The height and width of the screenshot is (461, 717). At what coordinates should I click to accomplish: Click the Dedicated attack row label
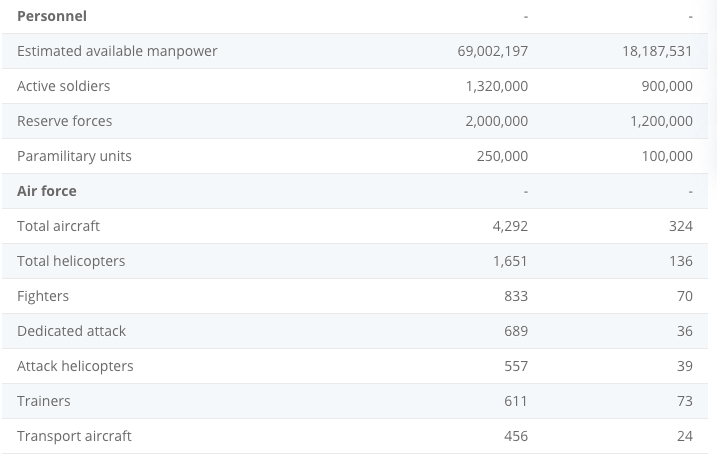(x=72, y=331)
